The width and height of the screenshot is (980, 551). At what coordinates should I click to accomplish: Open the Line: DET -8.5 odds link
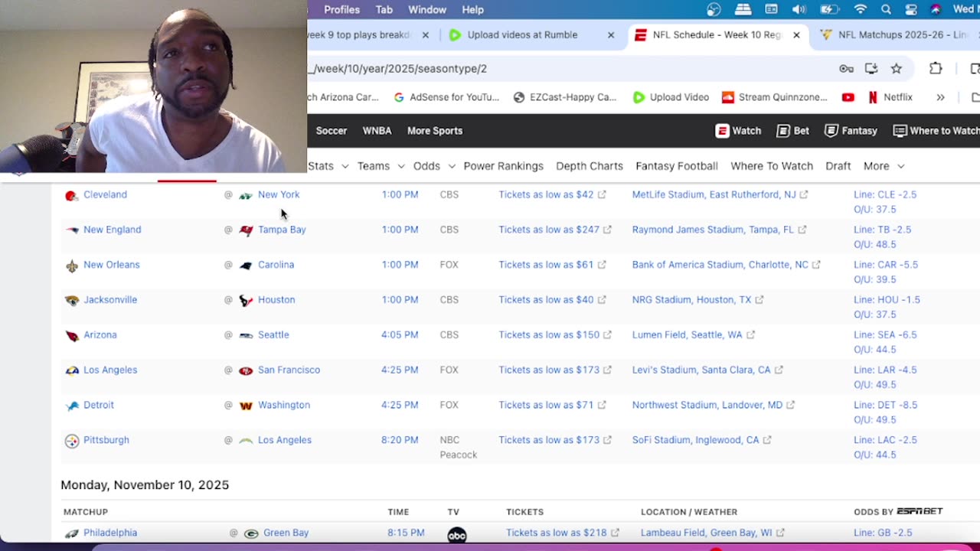click(x=885, y=406)
